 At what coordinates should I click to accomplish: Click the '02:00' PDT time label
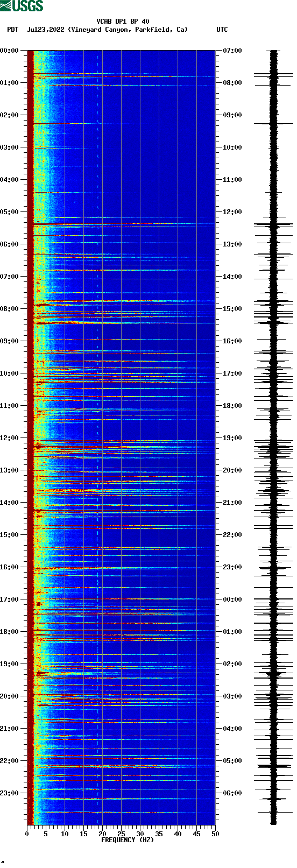pos(10,115)
